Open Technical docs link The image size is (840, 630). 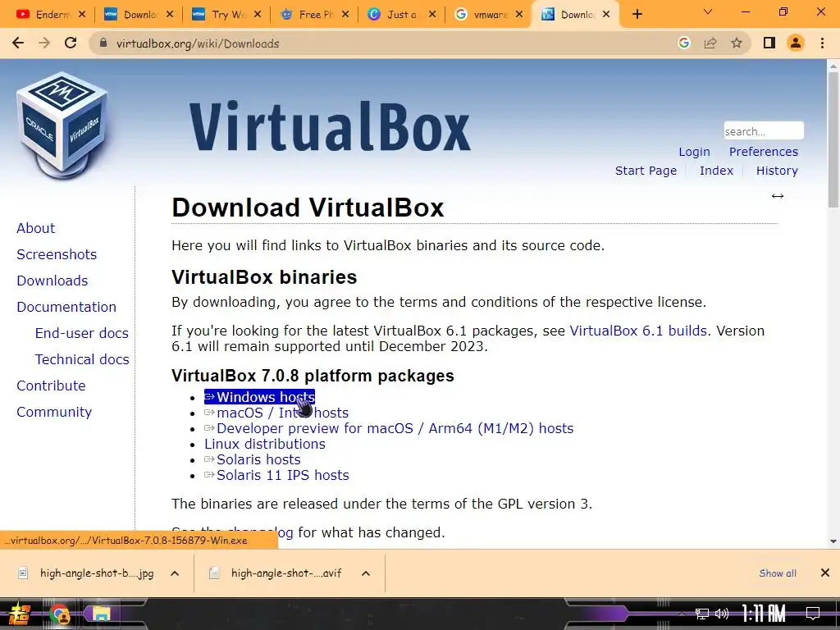point(82,359)
